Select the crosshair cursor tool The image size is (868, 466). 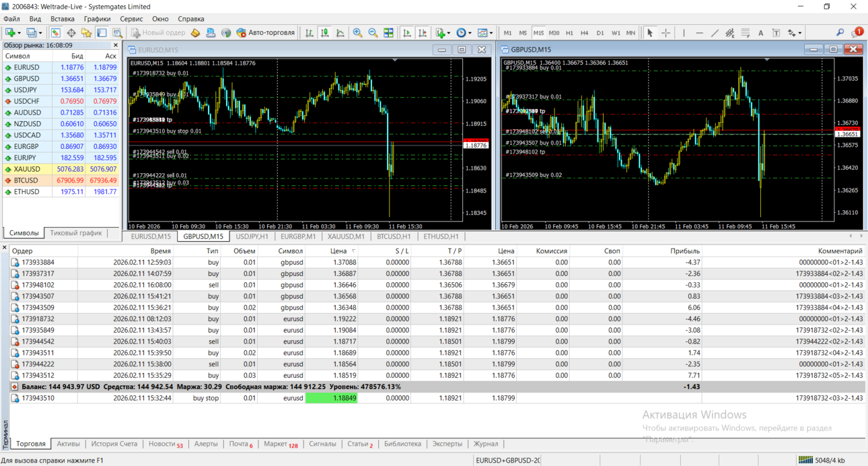pyautogui.click(x=665, y=32)
